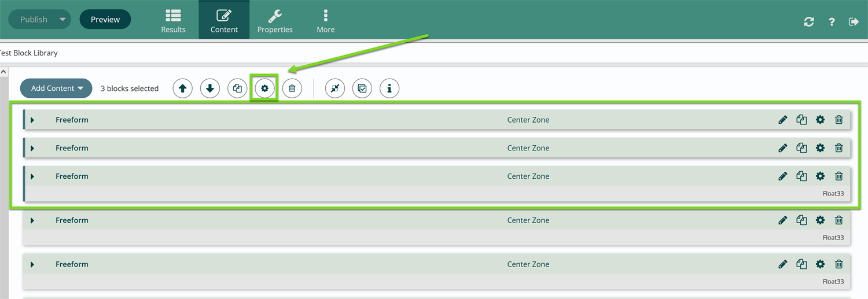Screen dimensions: 868x299
Task: Open the fourth Freeform block's gear settings
Action: 820,220
